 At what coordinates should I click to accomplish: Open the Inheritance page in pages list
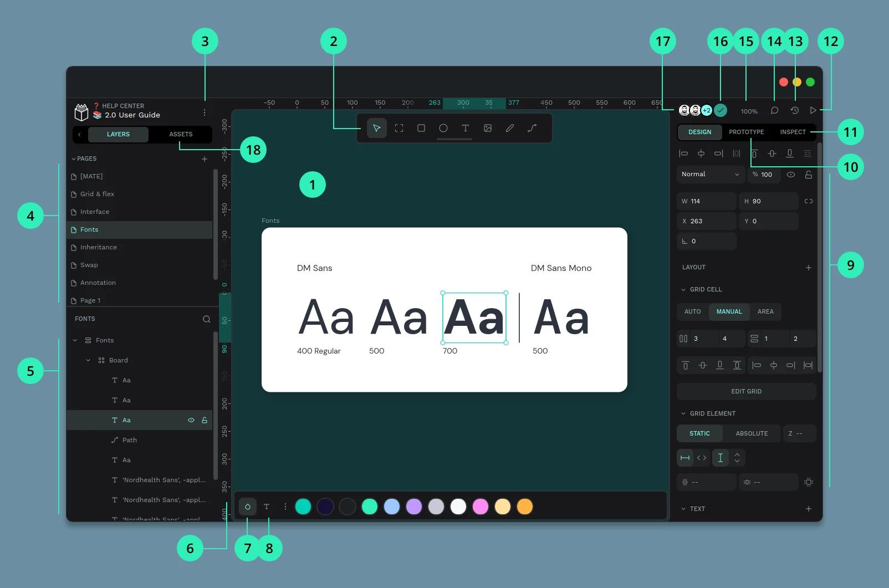pyautogui.click(x=99, y=247)
